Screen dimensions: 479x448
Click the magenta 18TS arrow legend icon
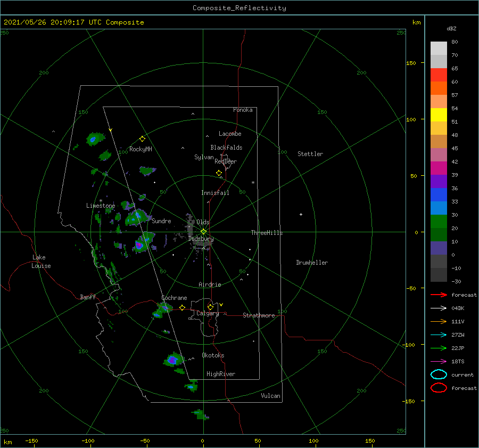[439, 362]
